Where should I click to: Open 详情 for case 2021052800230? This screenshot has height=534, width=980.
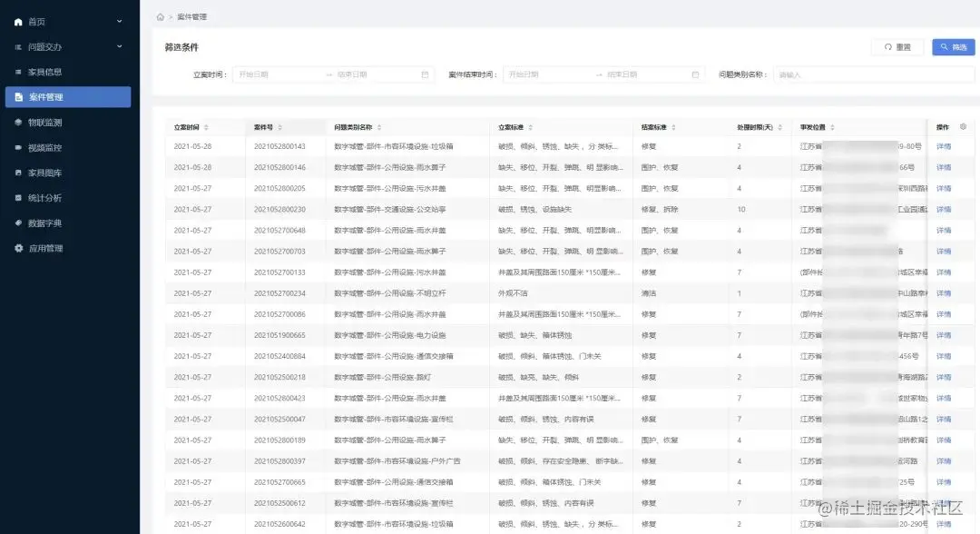coord(943,210)
